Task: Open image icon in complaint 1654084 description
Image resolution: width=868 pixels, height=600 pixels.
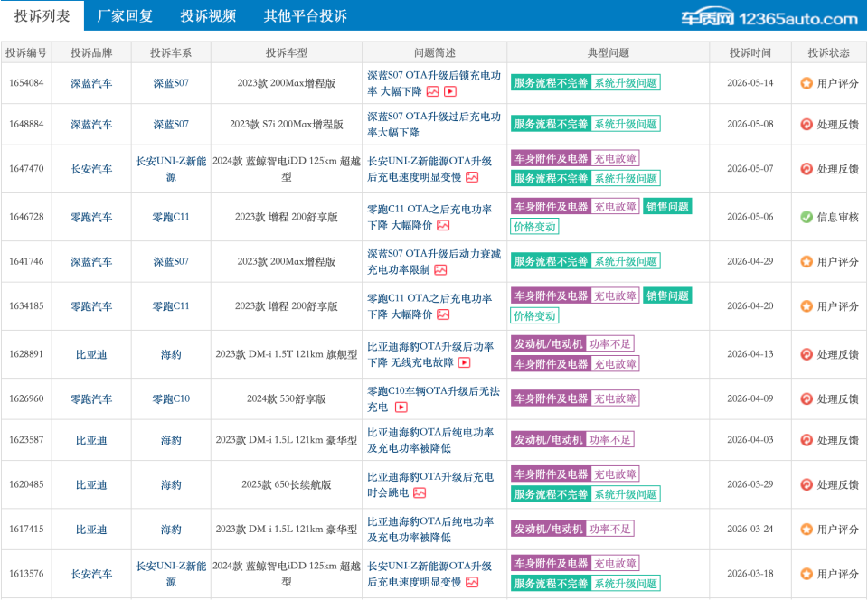Action: point(433,92)
